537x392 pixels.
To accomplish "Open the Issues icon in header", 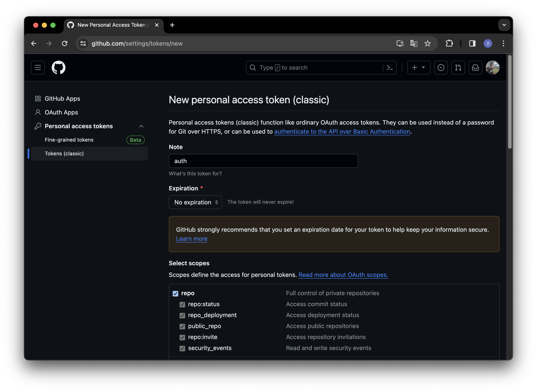I will pyautogui.click(x=441, y=68).
